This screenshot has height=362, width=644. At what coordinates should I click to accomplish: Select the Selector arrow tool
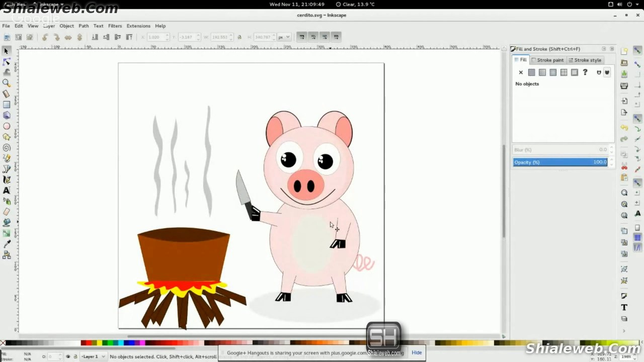pyautogui.click(x=7, y=51)
